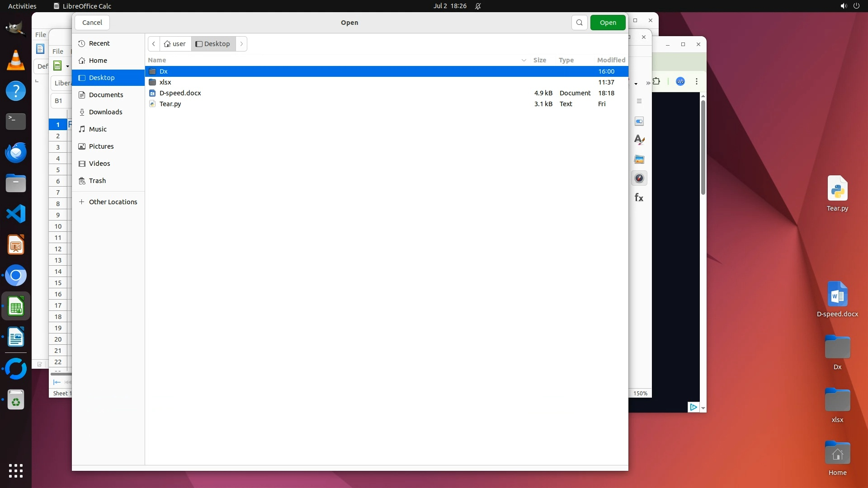
Task: Click the path bar back chevron
Action: click(x=154, y=44)
